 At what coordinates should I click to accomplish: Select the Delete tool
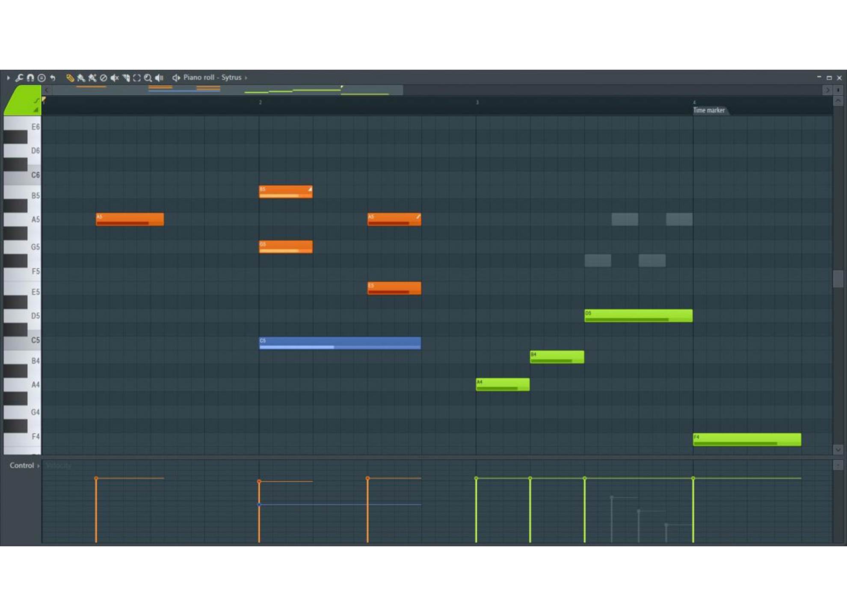tap(104, 78)
